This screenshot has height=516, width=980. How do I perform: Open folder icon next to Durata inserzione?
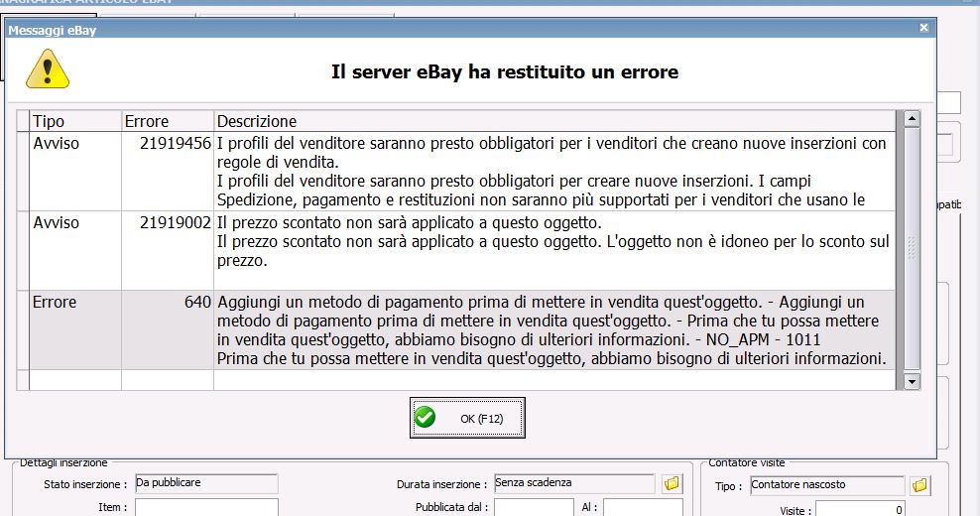click(x=672, y=483)
